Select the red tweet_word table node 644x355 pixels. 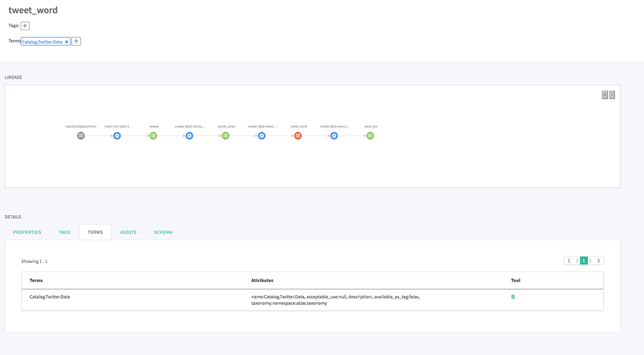click(298, 136)
